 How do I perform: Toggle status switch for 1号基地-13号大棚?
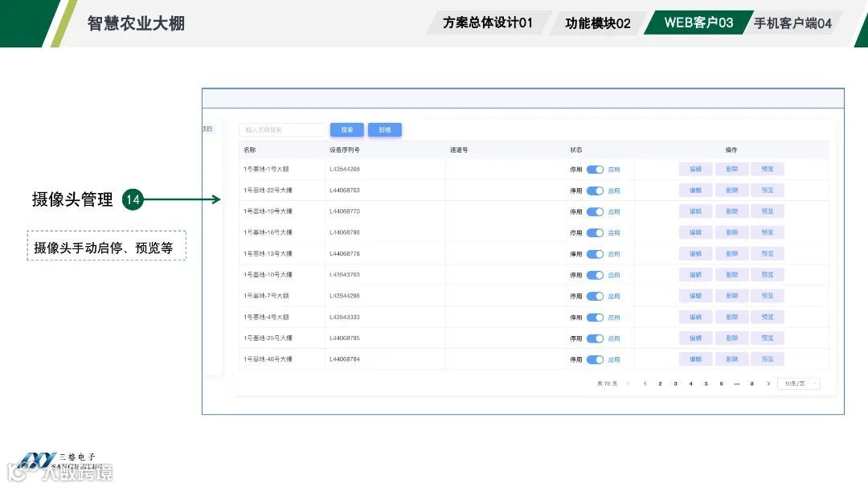(x=595, y=254)
